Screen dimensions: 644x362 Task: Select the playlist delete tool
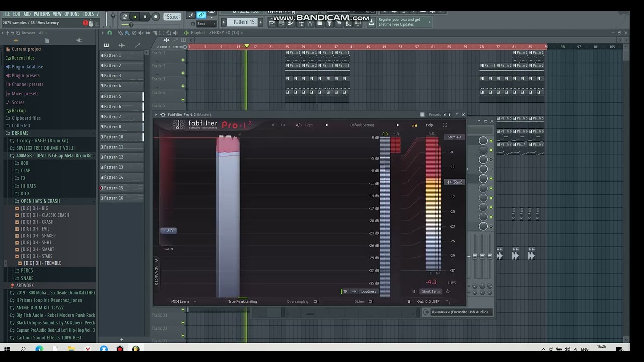[134, 33]
